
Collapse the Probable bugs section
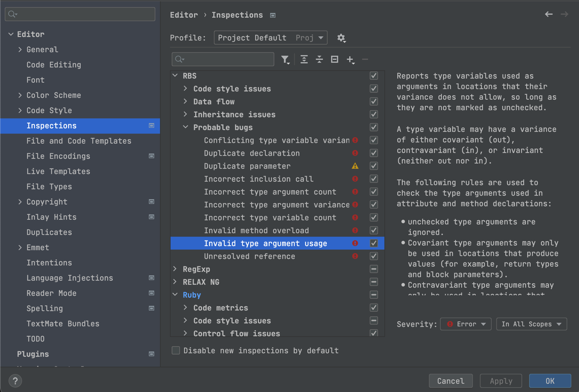pos(185,127)
